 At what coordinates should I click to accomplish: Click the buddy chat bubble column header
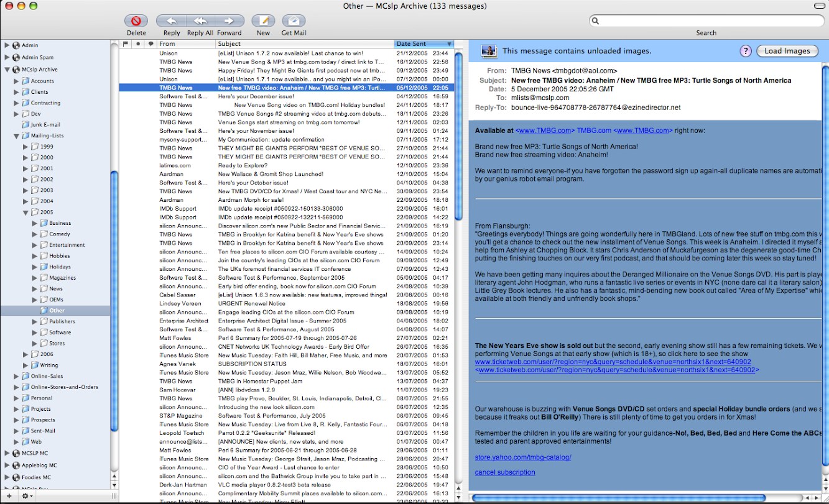pyautogui.click(x=151, y=44)
